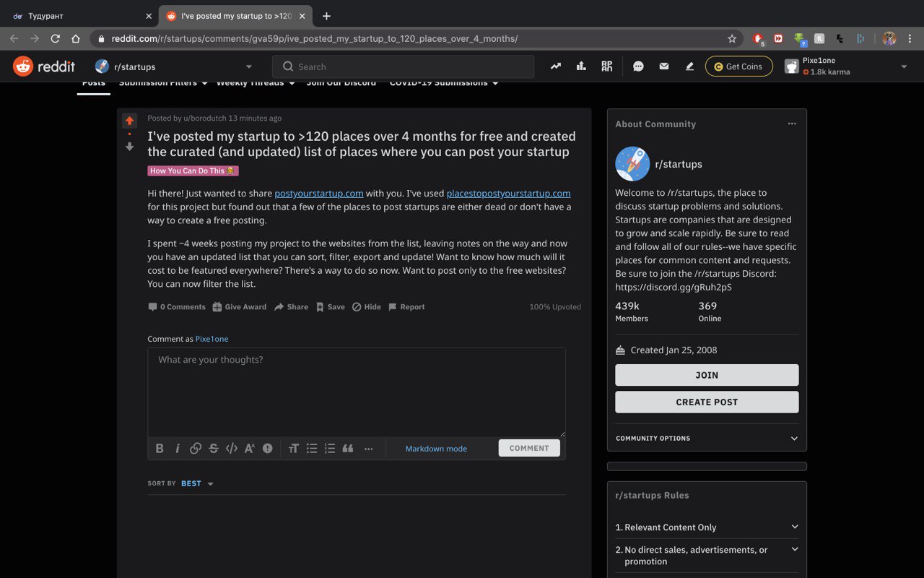The height and width of the screenshot is (578, 924).
Task: Open the u/borodutch author profile
Action: point(204,118)
